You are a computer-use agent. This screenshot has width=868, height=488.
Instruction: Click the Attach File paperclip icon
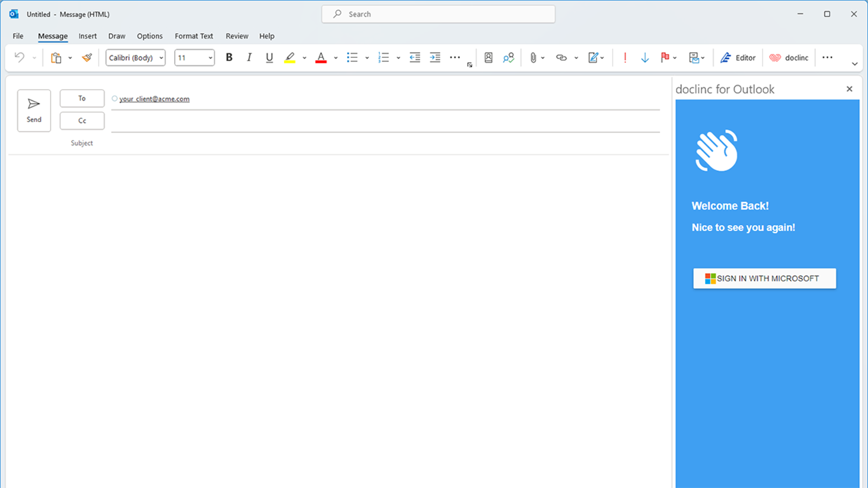[x=533, y=58]
